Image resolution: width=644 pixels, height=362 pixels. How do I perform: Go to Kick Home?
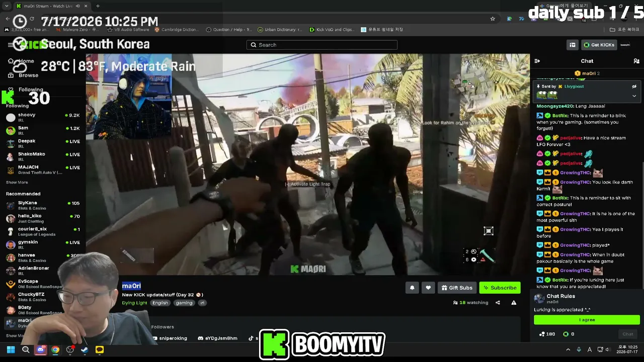point(21,61)
